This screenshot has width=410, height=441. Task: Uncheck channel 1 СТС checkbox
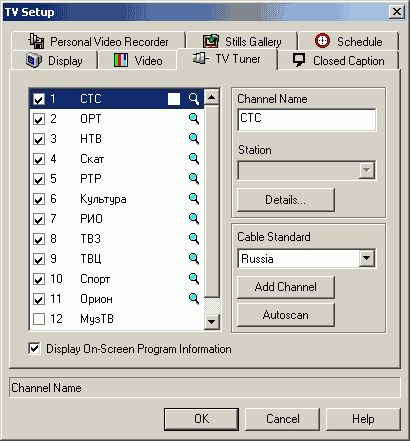[x=39, y=99]
